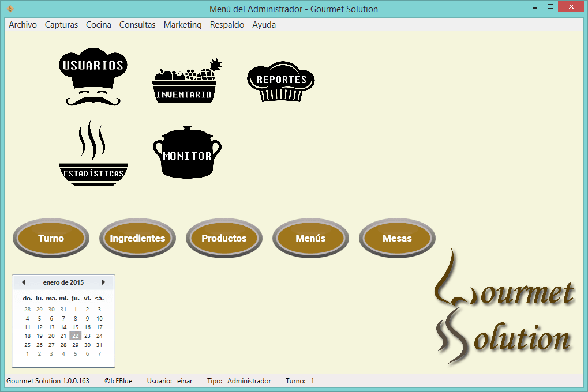This screenshot has height=392, width=588.
Task: Open the Menús button
Action: 310,238
